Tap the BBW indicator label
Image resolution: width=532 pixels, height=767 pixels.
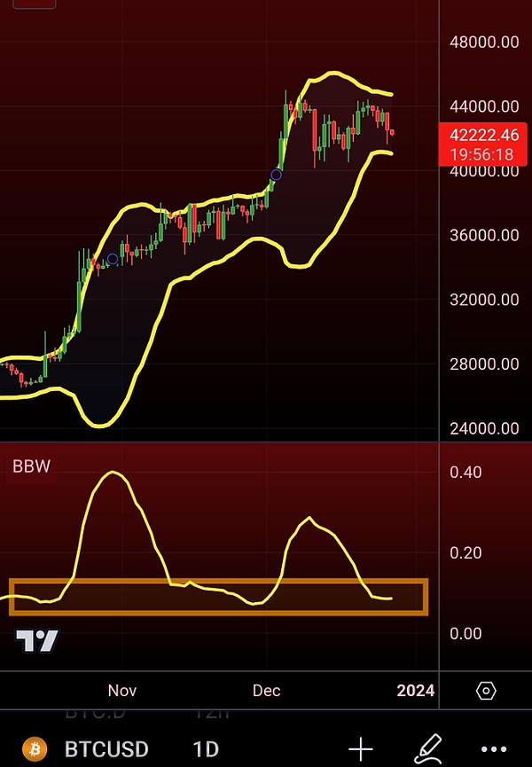point(30,466)
